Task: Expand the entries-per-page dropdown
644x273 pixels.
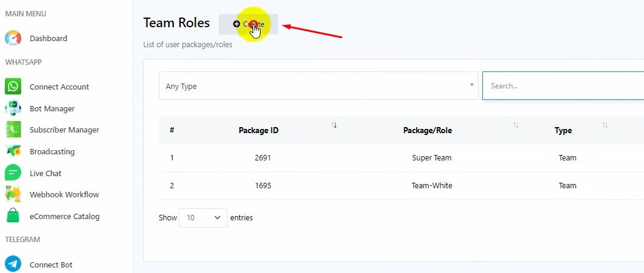Action: click(203, 218)
